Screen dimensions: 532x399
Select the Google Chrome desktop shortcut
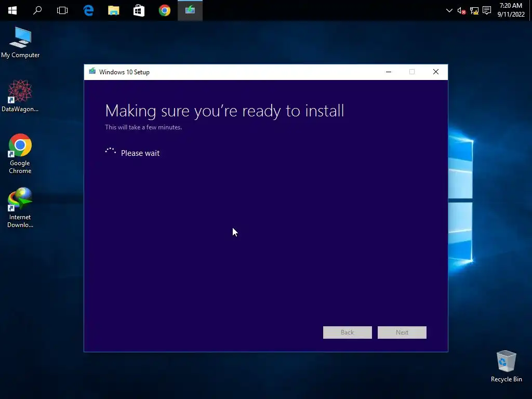pyautogui.click(x=20, y=154)
